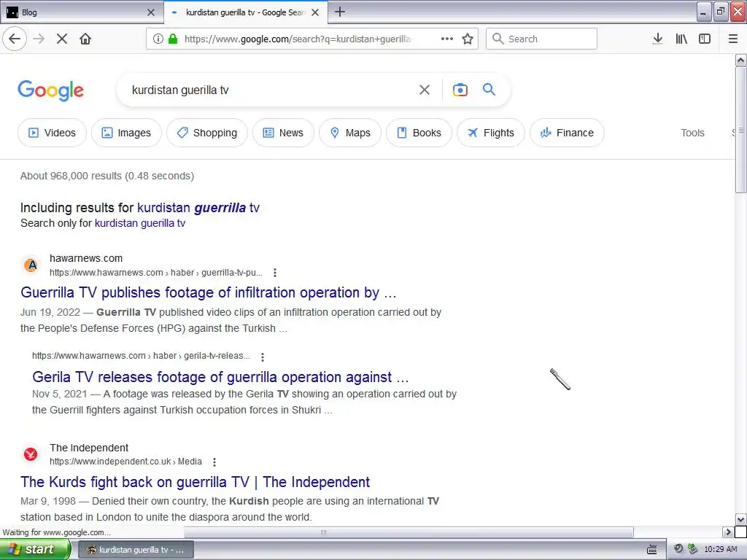Click the hawarnews.com haber guerrilla-tv URL
Image resolution: width=747 pixels, height=560 pixels.
click(156, 273)
